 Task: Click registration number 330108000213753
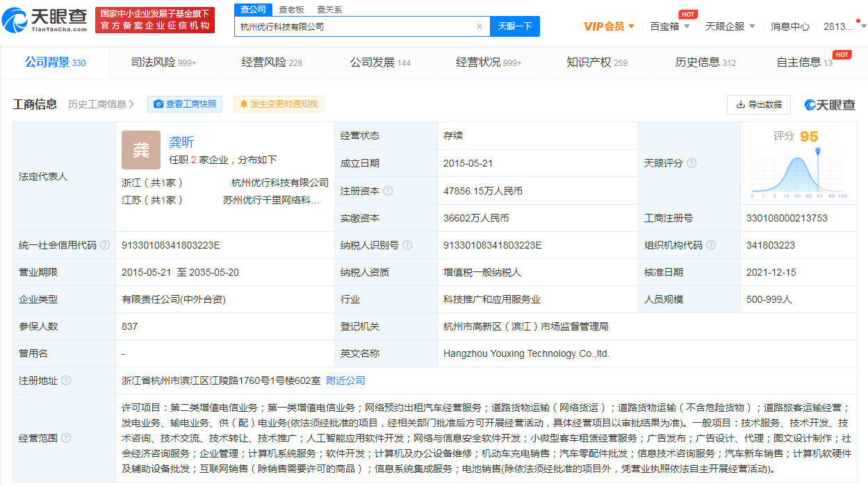pos(787,218)
